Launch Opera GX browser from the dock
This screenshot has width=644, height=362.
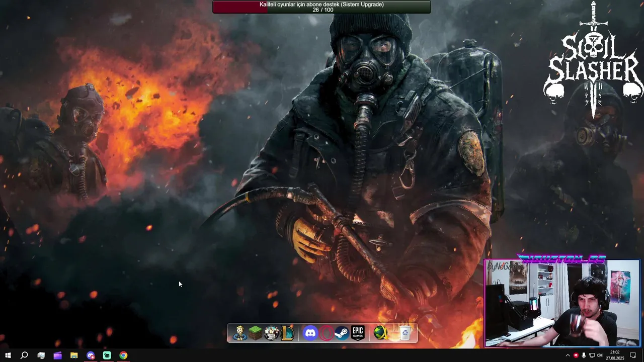point(326,333)
